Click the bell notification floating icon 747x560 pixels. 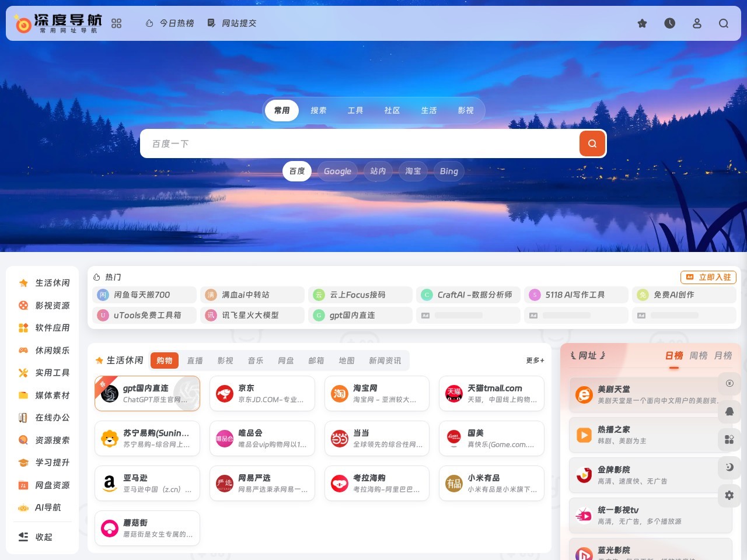(729, 411)
